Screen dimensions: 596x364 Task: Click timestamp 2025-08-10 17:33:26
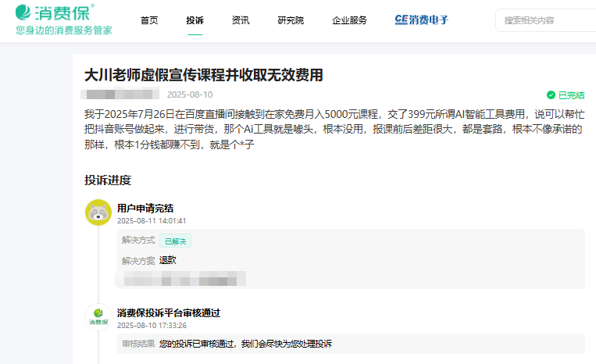pyautogui.click(x=152, y=326)
